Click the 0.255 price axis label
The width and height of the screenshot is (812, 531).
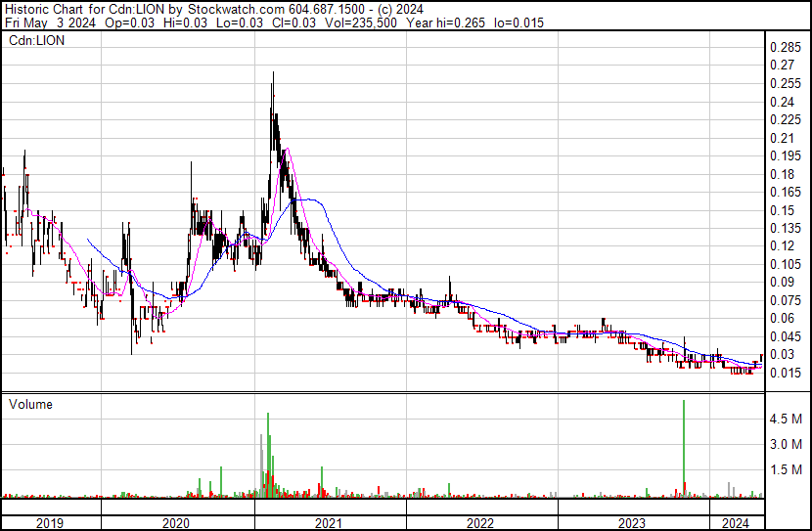coord(785,83)
